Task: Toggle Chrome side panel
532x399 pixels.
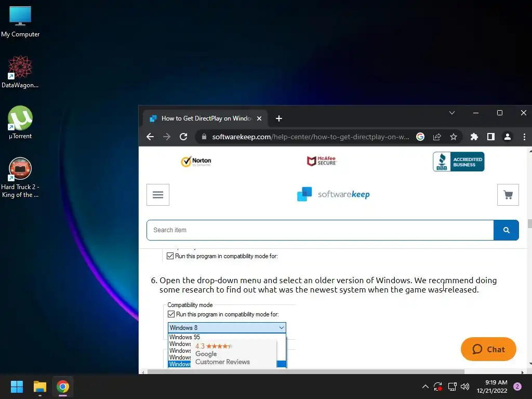Action: point(490,137)
